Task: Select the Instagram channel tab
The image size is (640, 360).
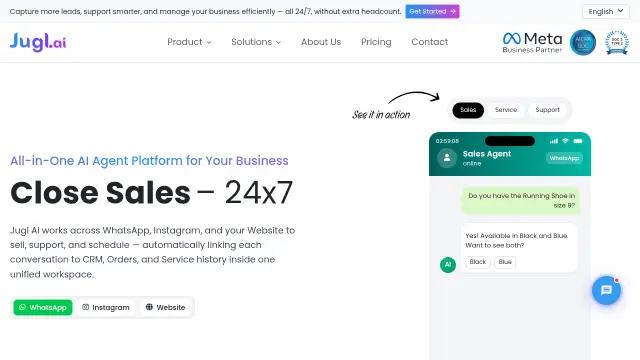Action: click(x=106, y=307)
